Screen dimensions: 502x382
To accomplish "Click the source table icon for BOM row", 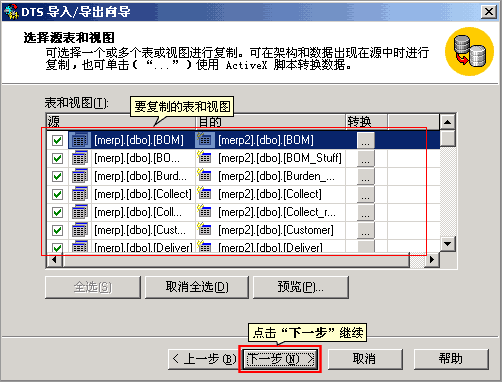I will 80,140.
